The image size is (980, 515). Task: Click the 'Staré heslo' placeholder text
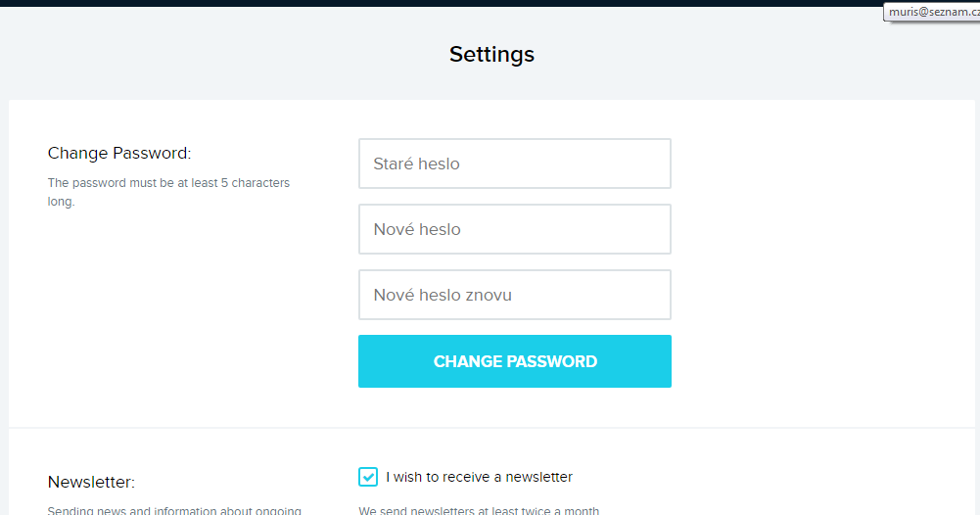click(x=416, y=164)
